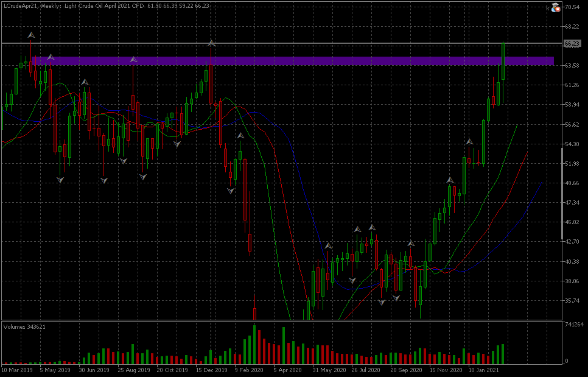Image resolution: width=588 pixels, height=377 pixels.
Task: Click the 45.02 price scale label
Action: [572, 222]
